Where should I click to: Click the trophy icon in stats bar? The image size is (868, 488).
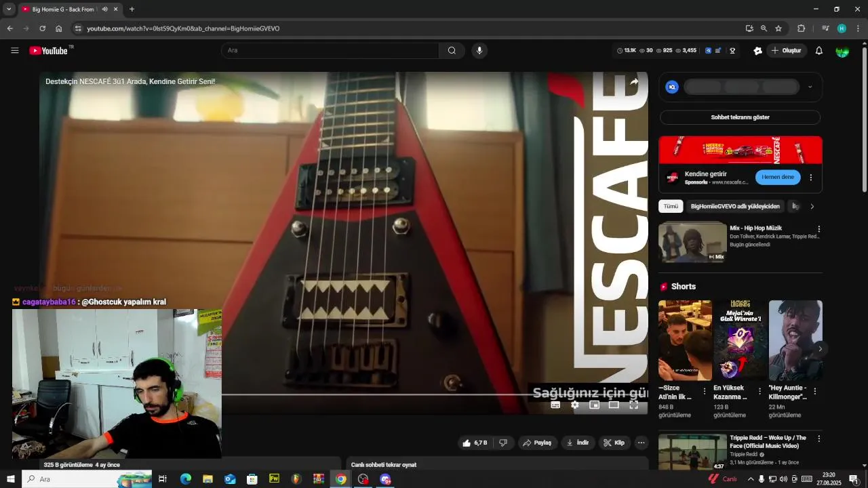[x=732, y=51]
